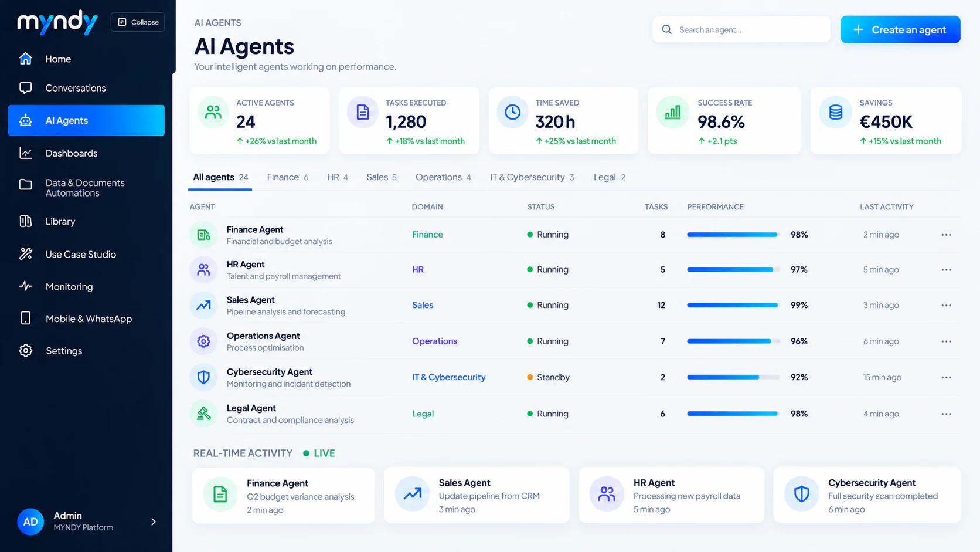Image resolution: width=980 pixels, height=552 pixels.
Task: Select the AI Agents sidebar item
Action: (x=86, y=120)
